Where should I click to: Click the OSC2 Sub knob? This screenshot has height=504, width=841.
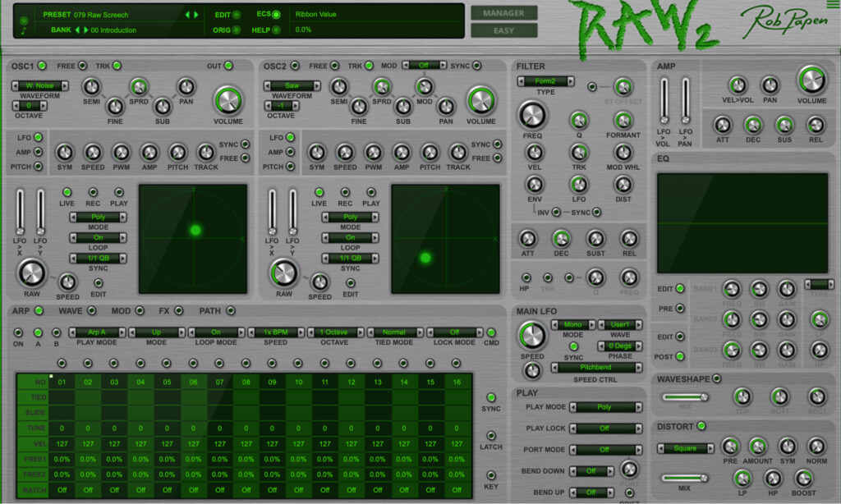tap(402, 107)
